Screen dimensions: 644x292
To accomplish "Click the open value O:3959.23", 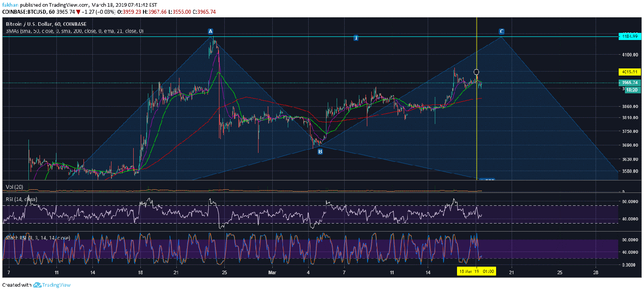I will [130, 12].
